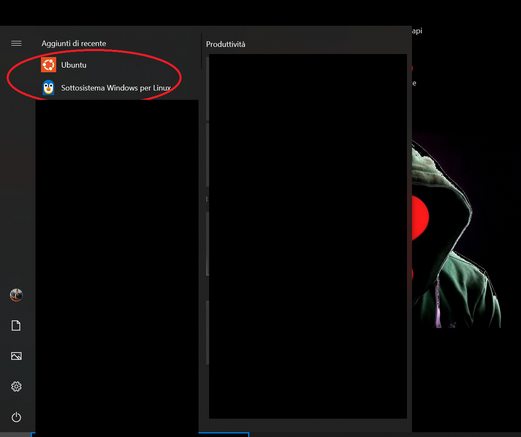The image size is (521, 437).
Task: Launch Ubuntu via its orange icon
Action: pos(49,65)
